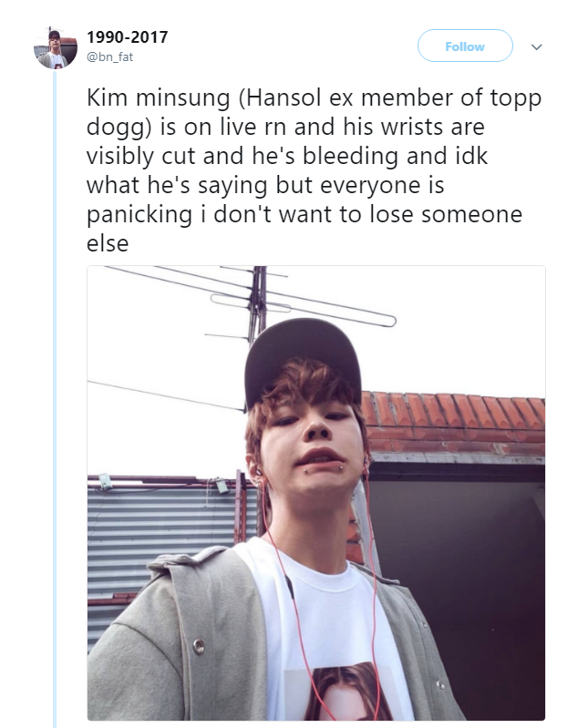Open the attached selfie photo
Screen dimensions: 578x728
[x=316, y=493]
